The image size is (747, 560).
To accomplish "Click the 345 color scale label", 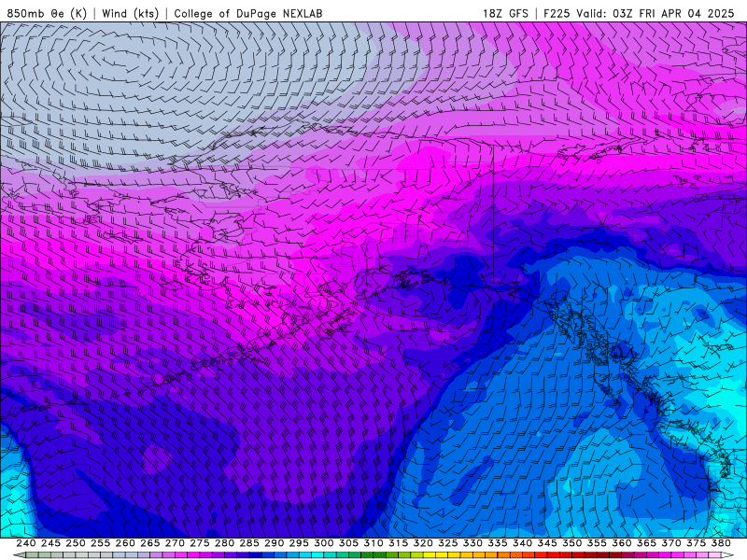I will [547, 543].
